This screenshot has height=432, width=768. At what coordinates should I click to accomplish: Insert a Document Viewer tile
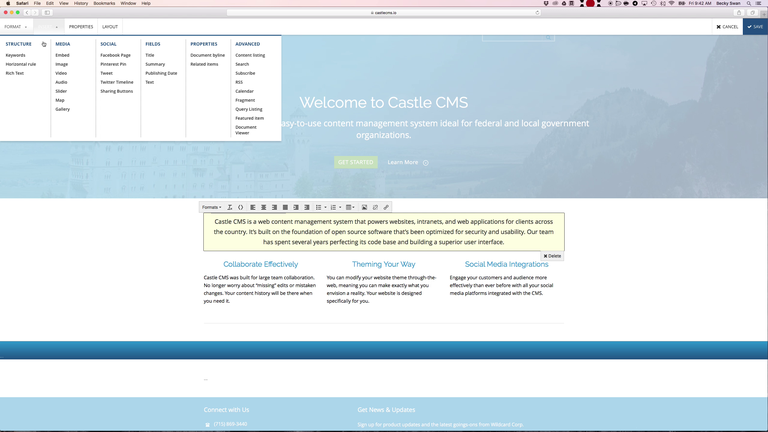click(x=245, y=130)
